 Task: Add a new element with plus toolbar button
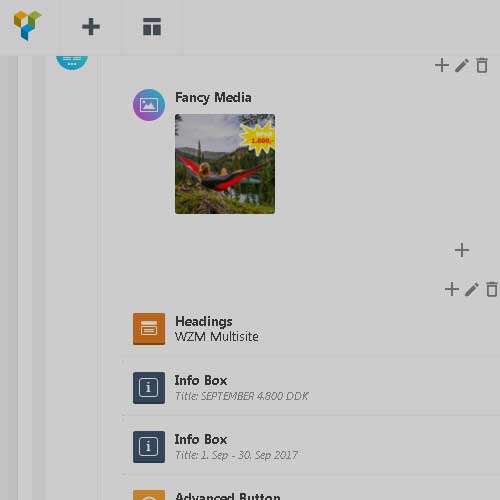tap(91, 27)
